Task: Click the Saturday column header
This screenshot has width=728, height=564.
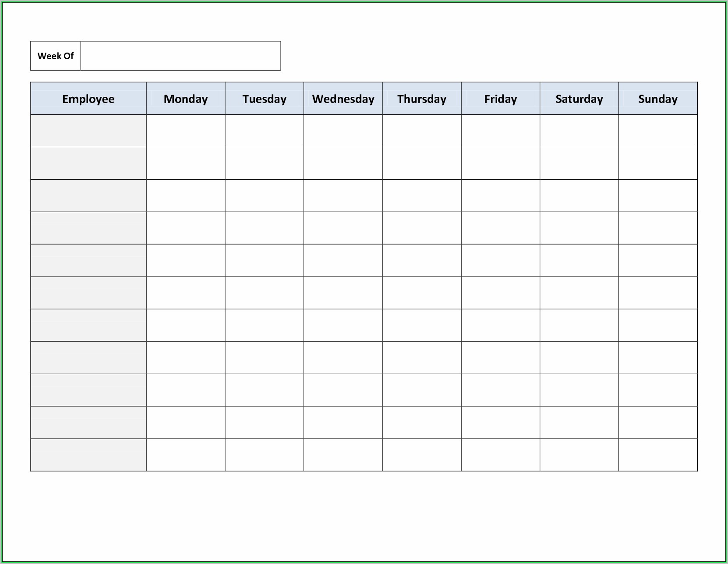Action: click(579, 99)
